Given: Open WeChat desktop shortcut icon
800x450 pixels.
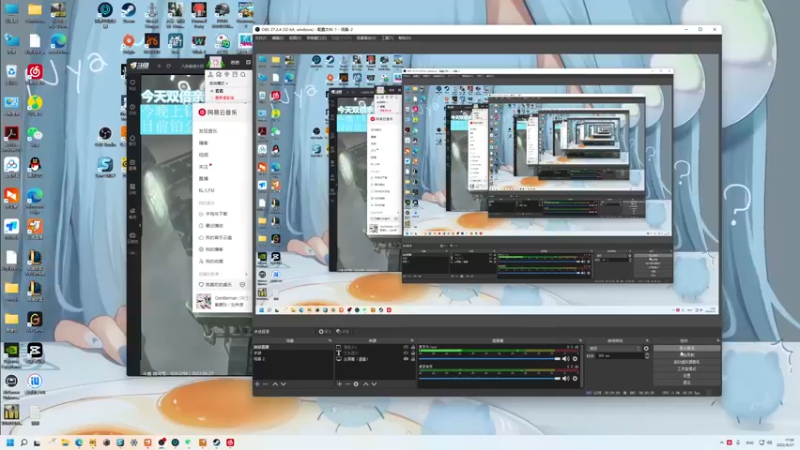Looking at the screenshot, I should pyautogui.click(x=34, y=136).
